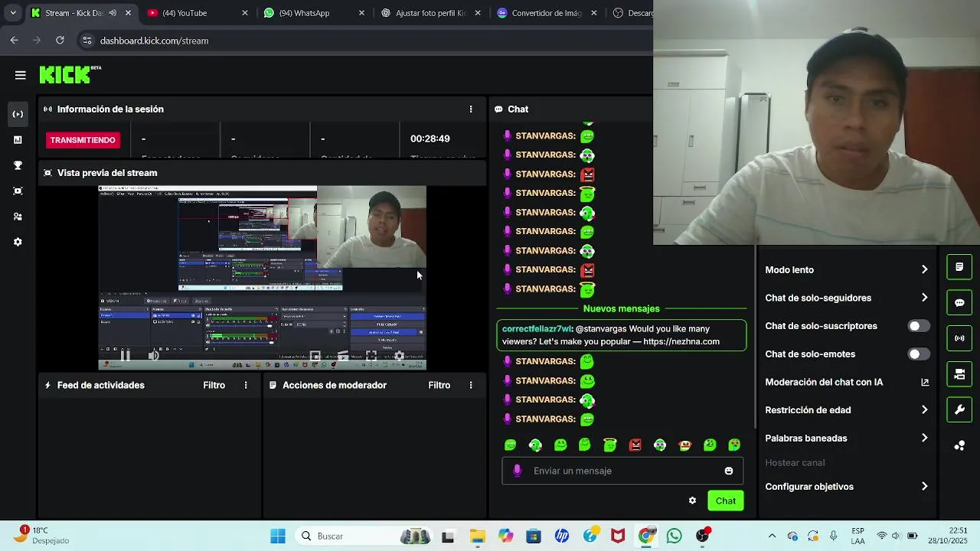The image size is (980, 551).
Task: Expand Configurar objetivos options
Action: [x=847, y=487]
